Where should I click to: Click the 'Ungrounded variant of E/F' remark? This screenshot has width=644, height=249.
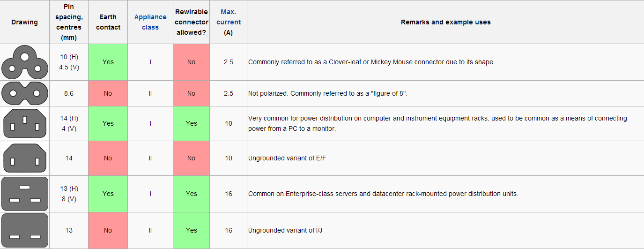(287, 158)
